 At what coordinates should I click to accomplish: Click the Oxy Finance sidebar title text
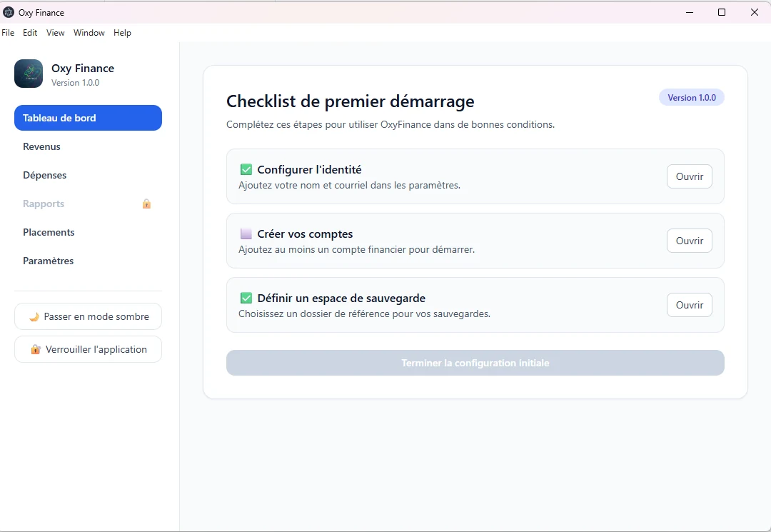(x=83, y=69)
